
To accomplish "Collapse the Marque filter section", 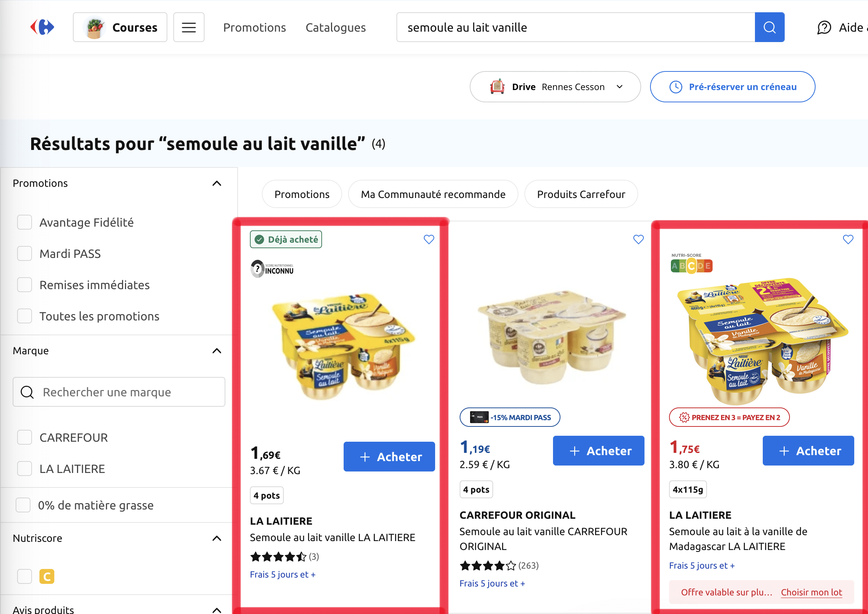I will pos(216,351).
